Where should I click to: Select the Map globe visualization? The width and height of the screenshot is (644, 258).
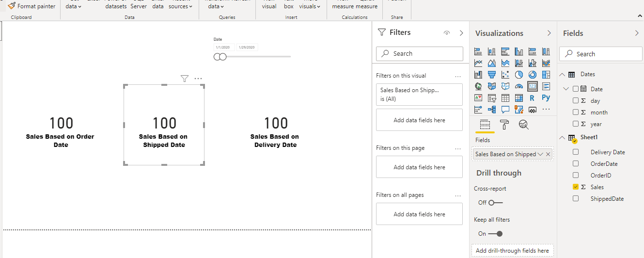point(478,86)
